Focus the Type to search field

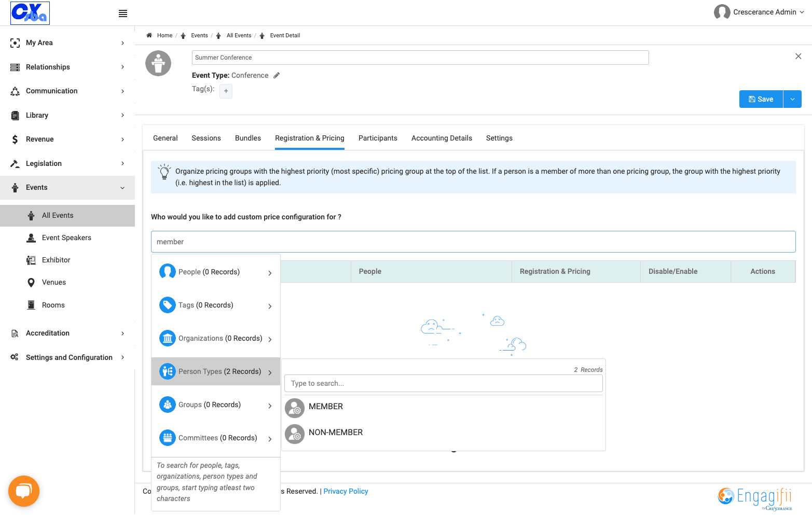(x=444, y=383)
